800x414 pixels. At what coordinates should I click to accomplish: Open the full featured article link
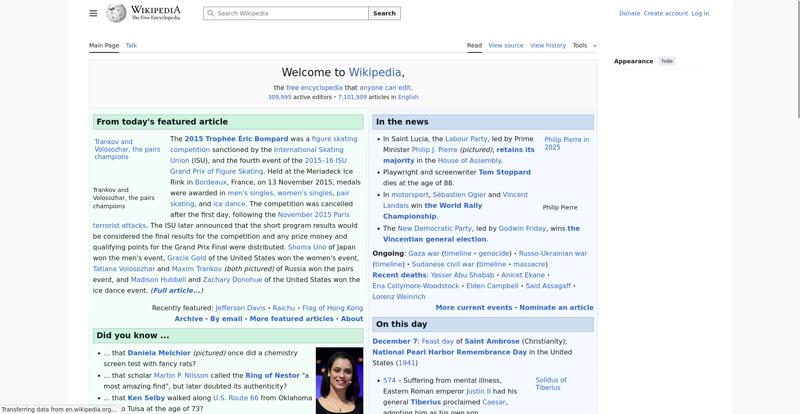click(x=176, y=290)
